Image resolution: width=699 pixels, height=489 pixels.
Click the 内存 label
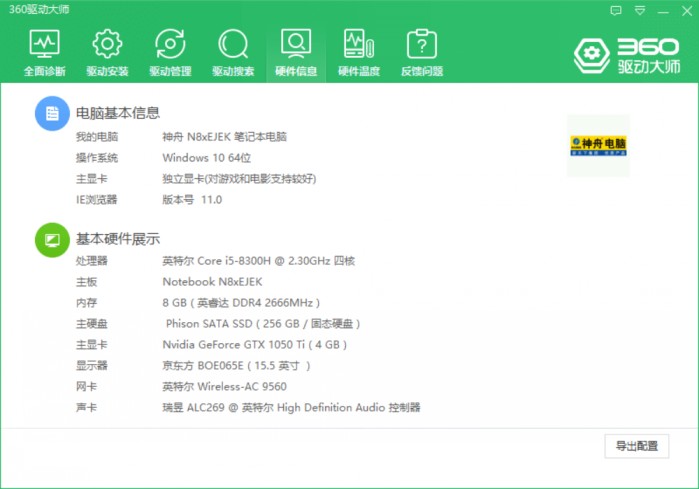[86, 303]
